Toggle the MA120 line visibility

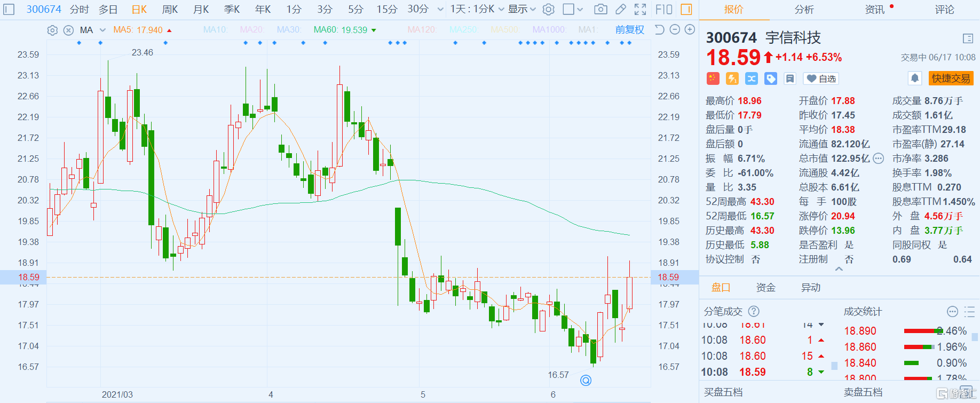click(422, 30)
